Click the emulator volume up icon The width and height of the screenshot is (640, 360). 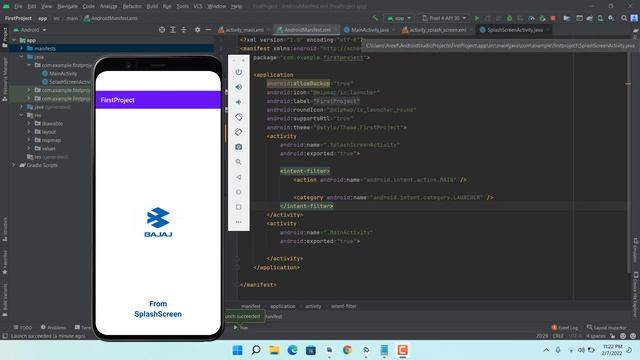[239, 87]
